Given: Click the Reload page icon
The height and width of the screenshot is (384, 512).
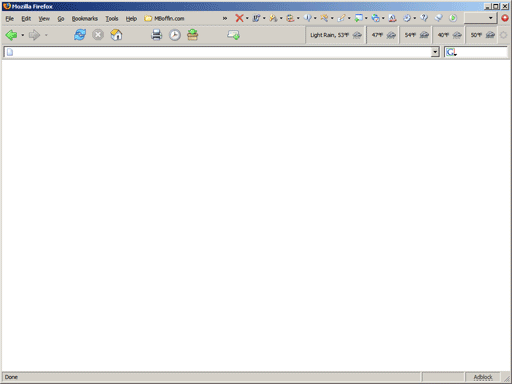Looking at the screenshot, I should point(80,35).
